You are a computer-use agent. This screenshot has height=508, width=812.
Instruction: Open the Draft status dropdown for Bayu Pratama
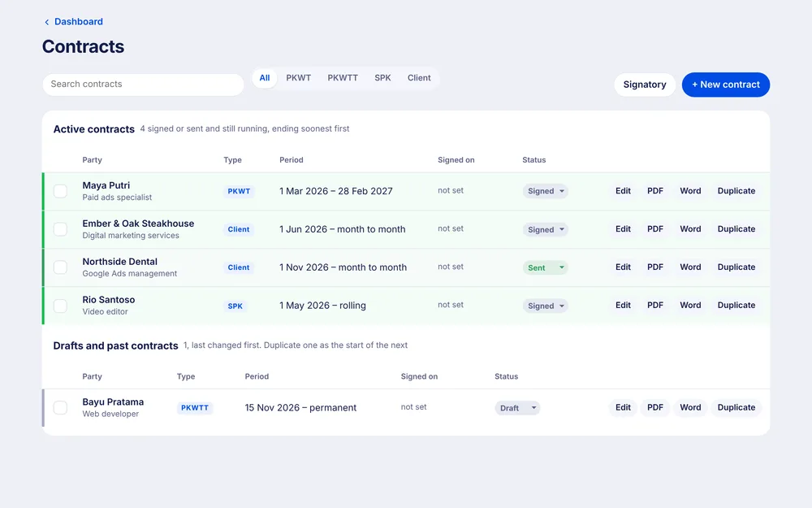517,408
